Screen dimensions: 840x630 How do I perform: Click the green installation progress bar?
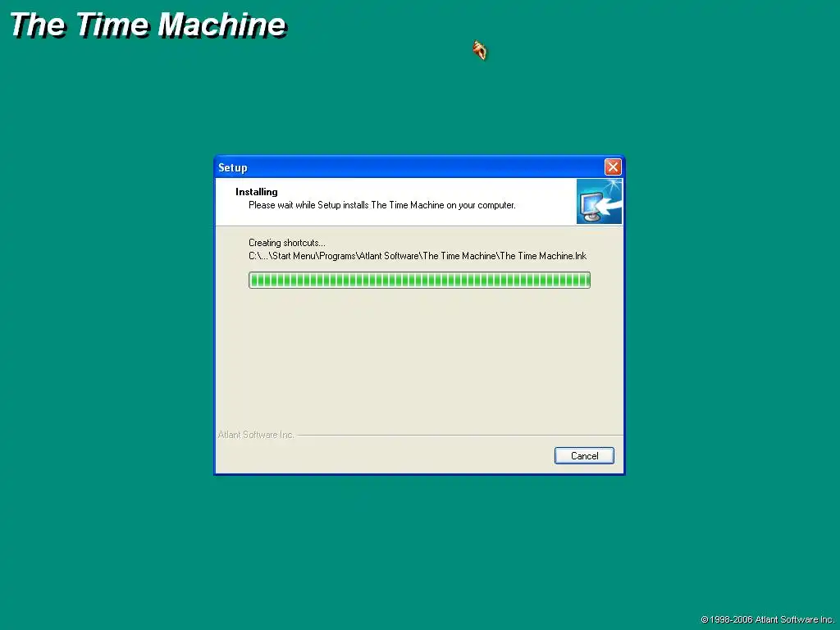[419, 280]
